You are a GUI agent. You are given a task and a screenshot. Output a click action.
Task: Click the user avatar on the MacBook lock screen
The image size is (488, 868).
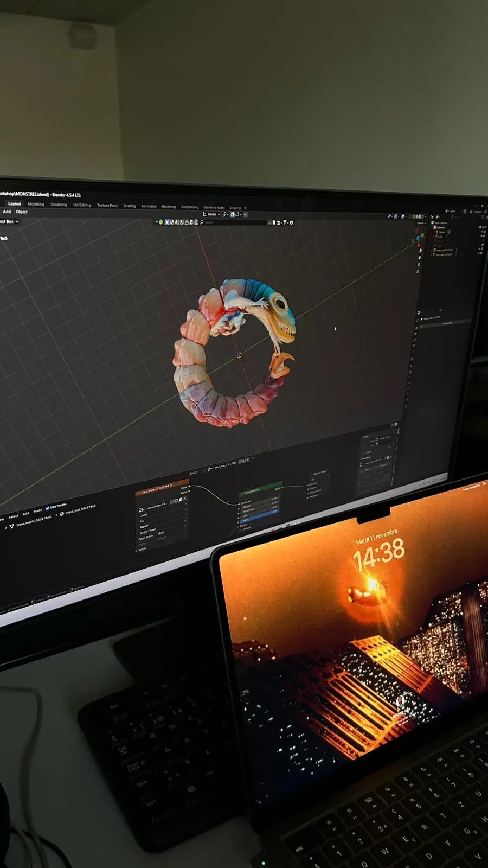point(401,701)
